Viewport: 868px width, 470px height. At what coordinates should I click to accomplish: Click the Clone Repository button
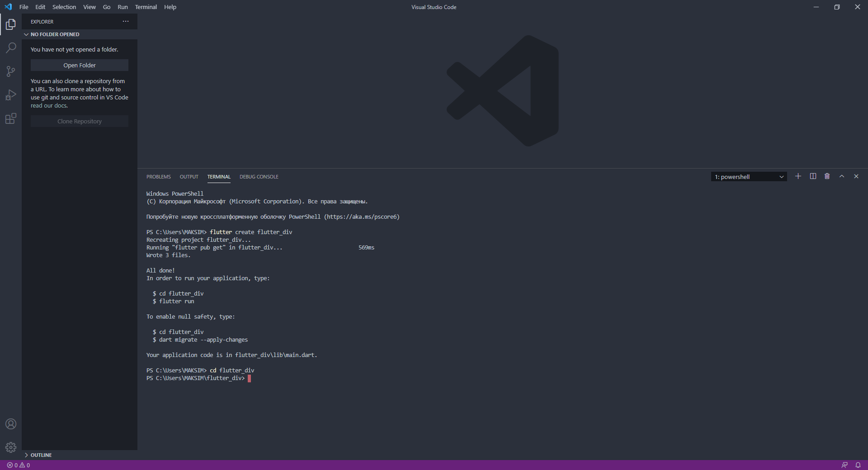pyautogui.click(x=80, y=121)
